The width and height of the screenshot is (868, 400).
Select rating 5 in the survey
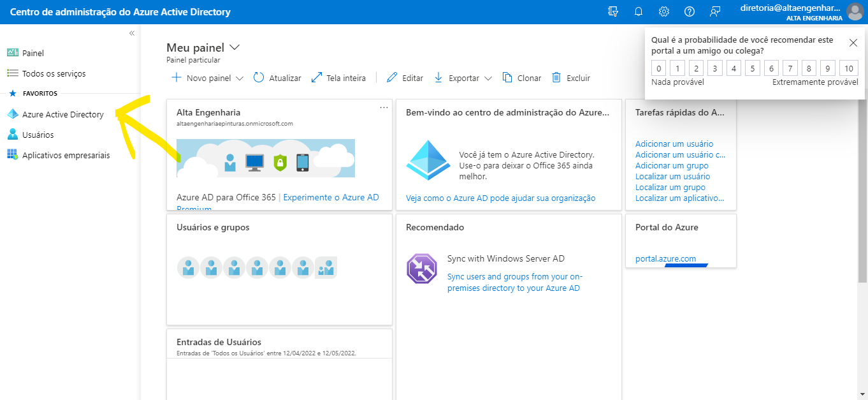click(x=753, y=69)
